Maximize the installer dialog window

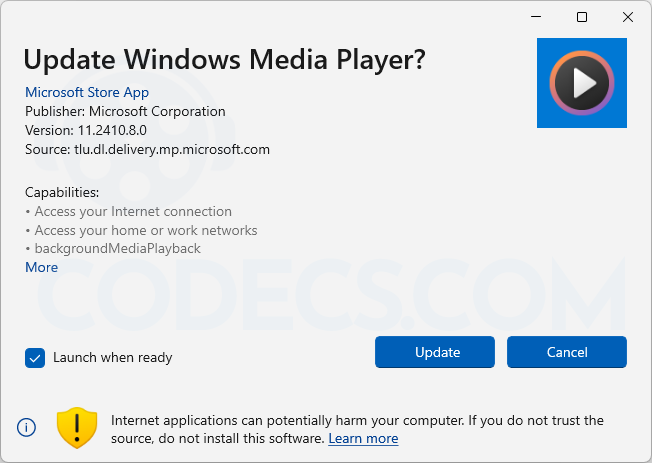pyautogui.click(x=582, y=17)
